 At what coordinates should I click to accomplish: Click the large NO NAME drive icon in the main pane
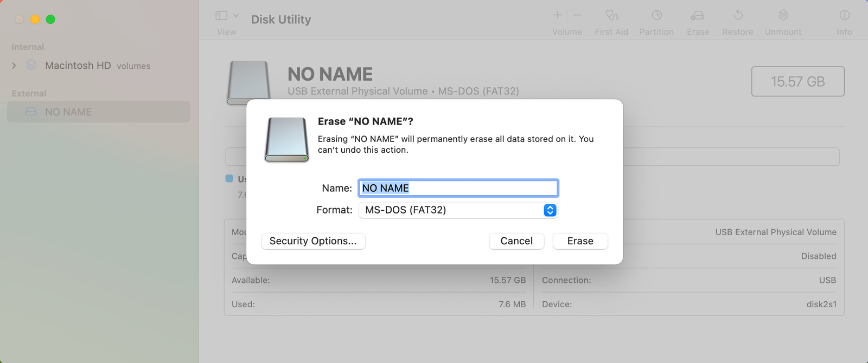pos(248,82)
